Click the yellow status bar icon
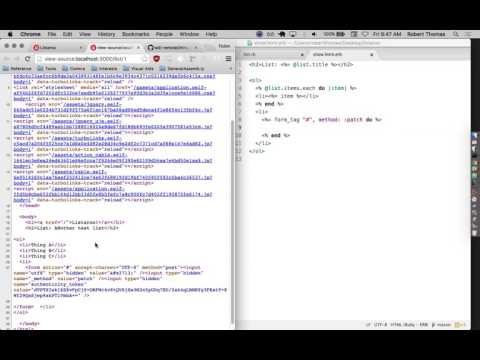This screenshot has width=480, height=360. click(x=459, y=324)
